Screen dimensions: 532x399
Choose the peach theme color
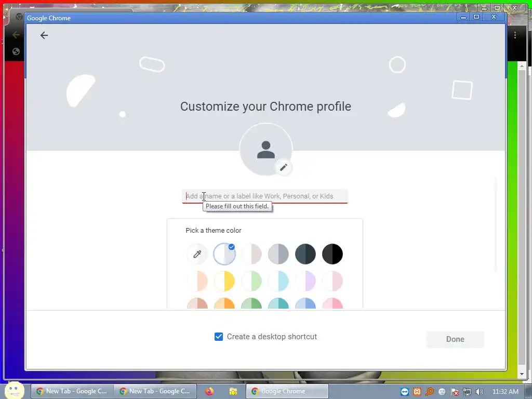click(x=197, y=281)
